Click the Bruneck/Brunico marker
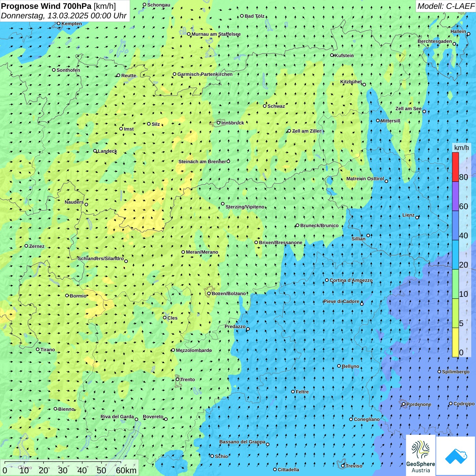Screen dimensions: 476x476 pos(297,225)
